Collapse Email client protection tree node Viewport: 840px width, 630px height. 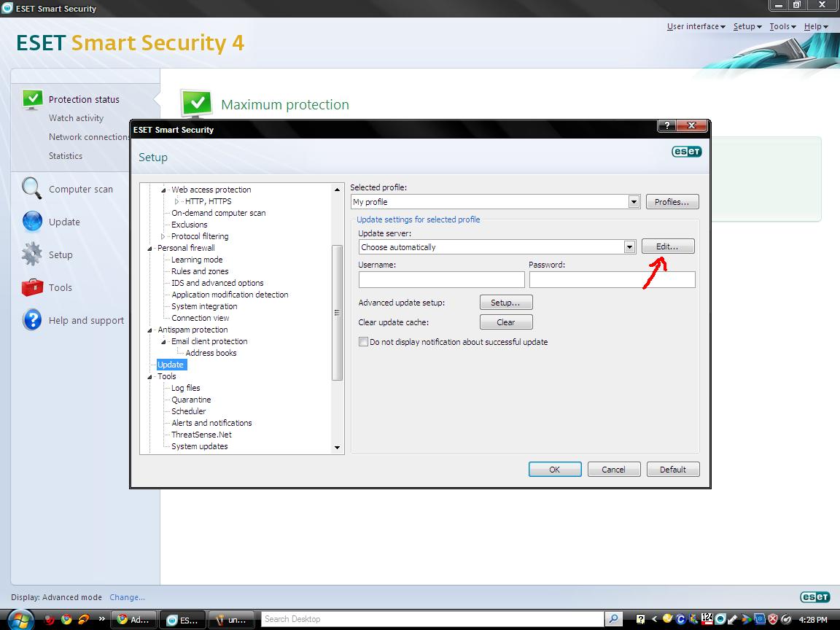(163, 342)
